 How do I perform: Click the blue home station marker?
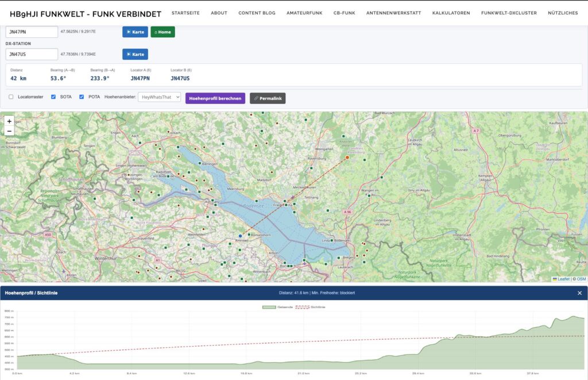[x=240, y=236]
